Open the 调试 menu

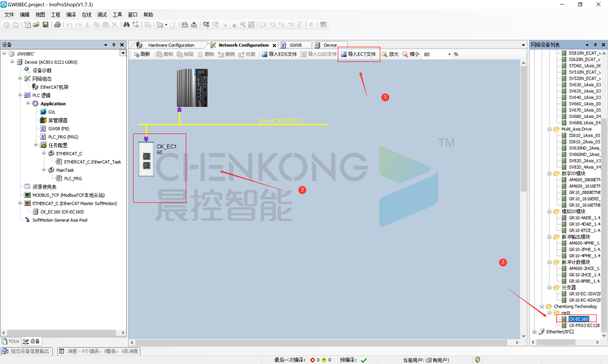(102, 15)
